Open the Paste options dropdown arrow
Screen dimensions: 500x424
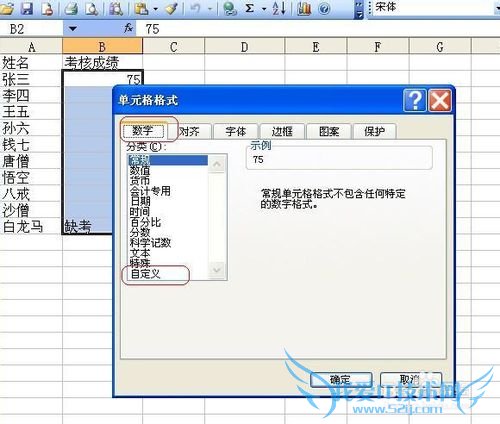(155, 9)
